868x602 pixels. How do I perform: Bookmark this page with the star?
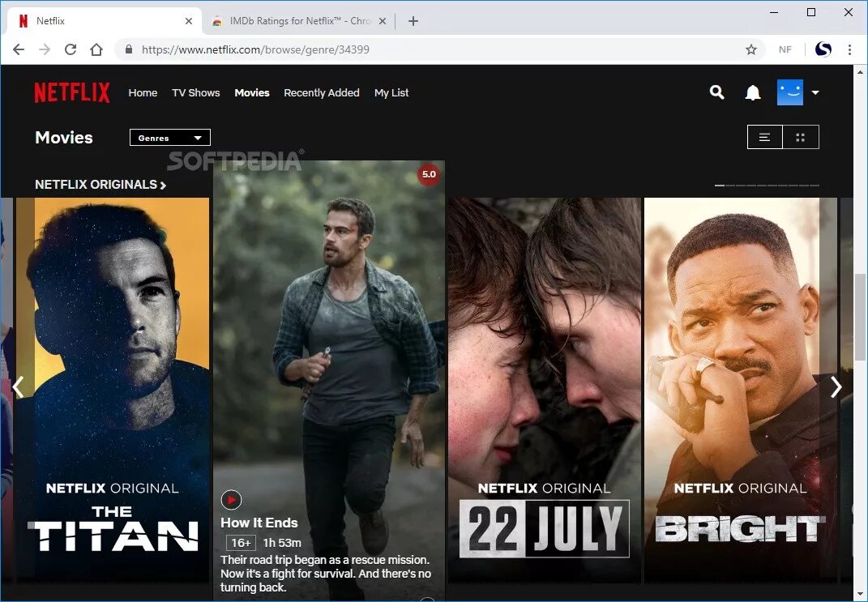pos(751,49)
